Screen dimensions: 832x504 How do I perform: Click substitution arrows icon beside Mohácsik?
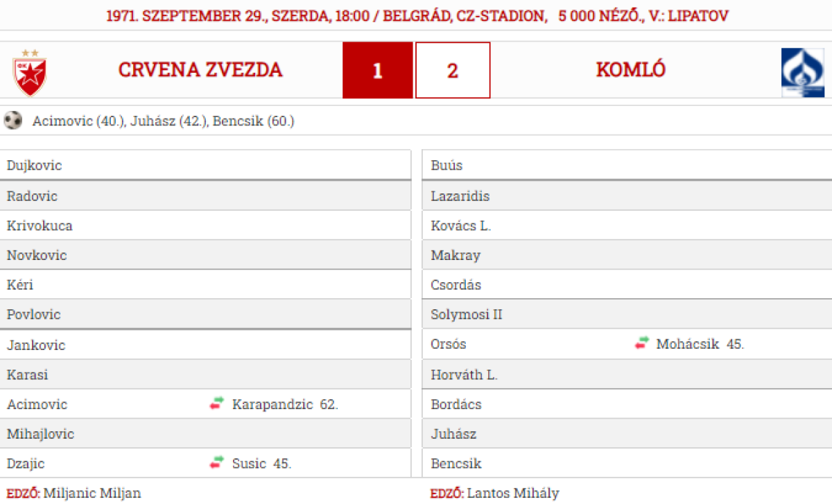641,343
